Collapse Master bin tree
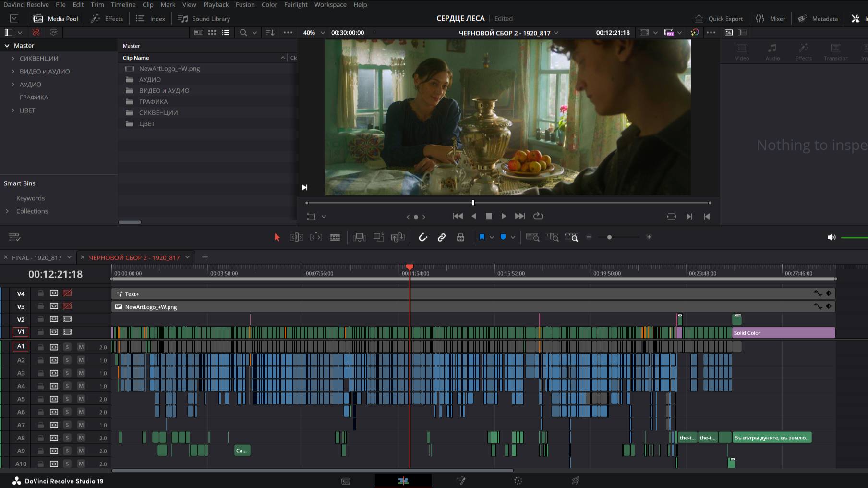 (7, 45)
